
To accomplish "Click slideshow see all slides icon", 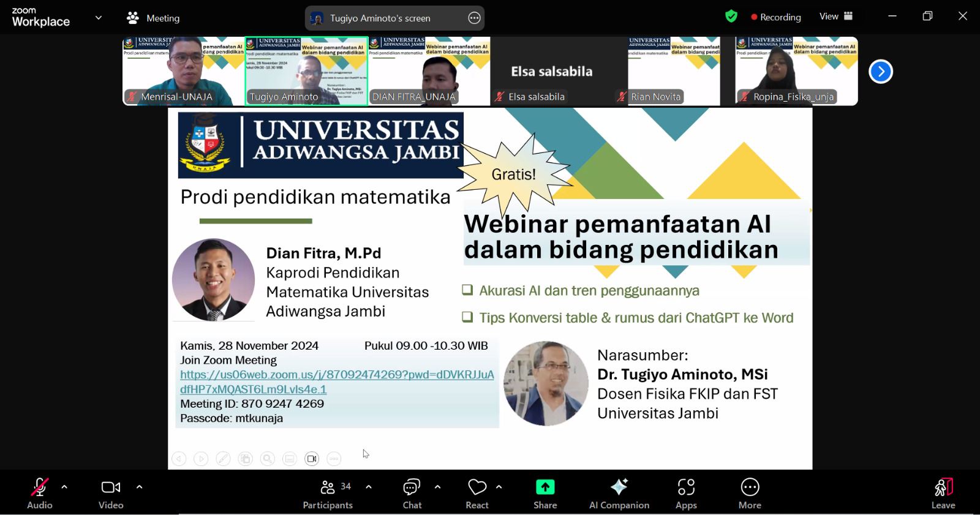I will [246, 459].
